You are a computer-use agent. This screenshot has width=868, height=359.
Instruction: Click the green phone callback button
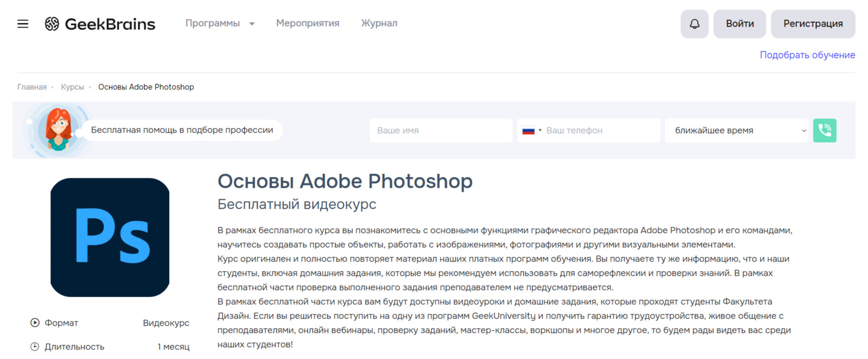coord(824,130)
